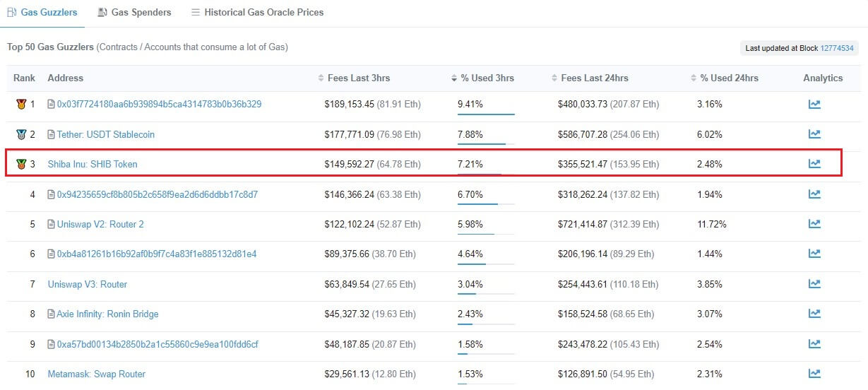
Task: Select the 3.85% used 24hrs value
Action: click(x=710, y=284)
